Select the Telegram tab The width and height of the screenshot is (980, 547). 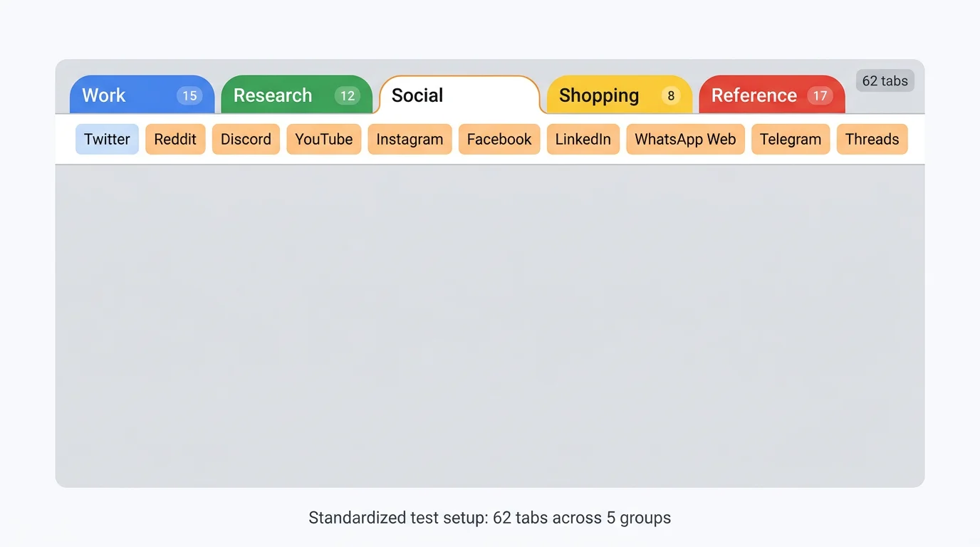(791, 139)
